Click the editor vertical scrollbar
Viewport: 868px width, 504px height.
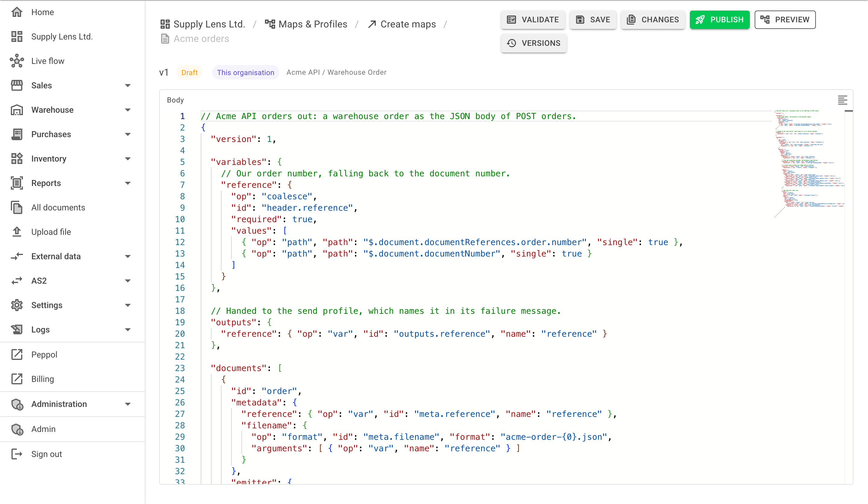click(x=849, y=296)
